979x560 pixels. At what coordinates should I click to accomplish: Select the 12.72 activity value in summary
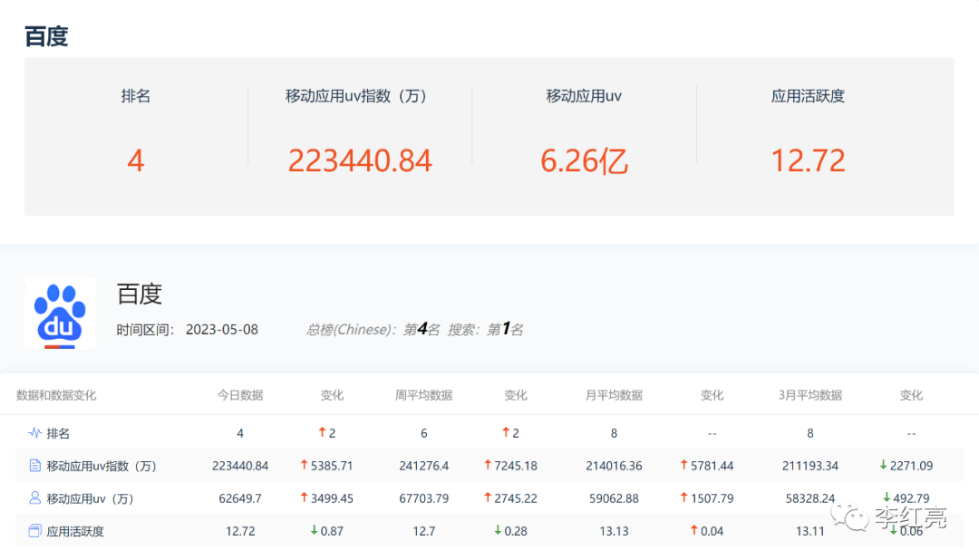[808, 160]
